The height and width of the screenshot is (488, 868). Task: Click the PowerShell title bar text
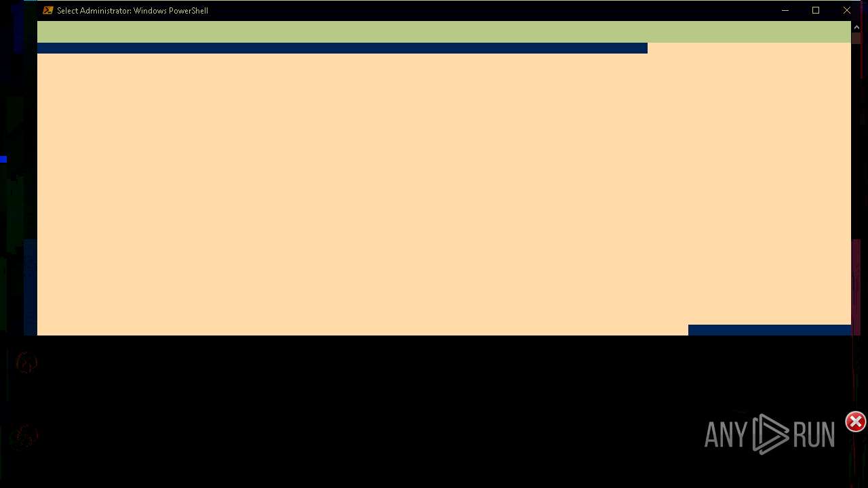pos(132,11)
